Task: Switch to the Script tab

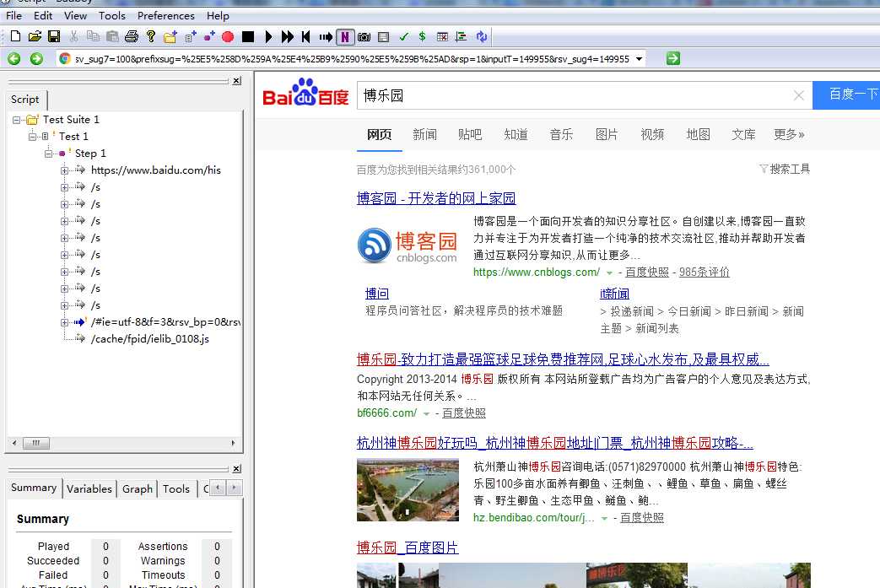Action: click(25, 100)
